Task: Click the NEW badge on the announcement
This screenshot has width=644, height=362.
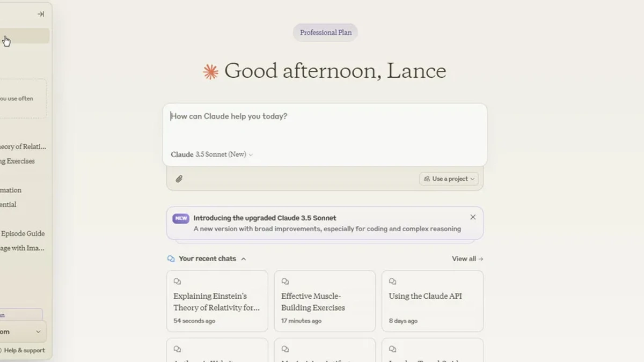Action: [x=180, y=218]
